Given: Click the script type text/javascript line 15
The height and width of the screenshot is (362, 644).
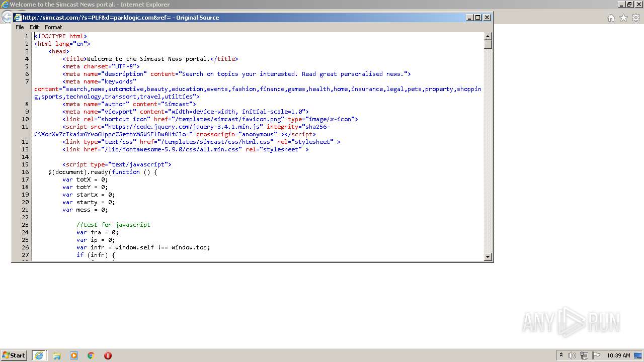Looking at the screenshot, I should [x=117, y=164].
